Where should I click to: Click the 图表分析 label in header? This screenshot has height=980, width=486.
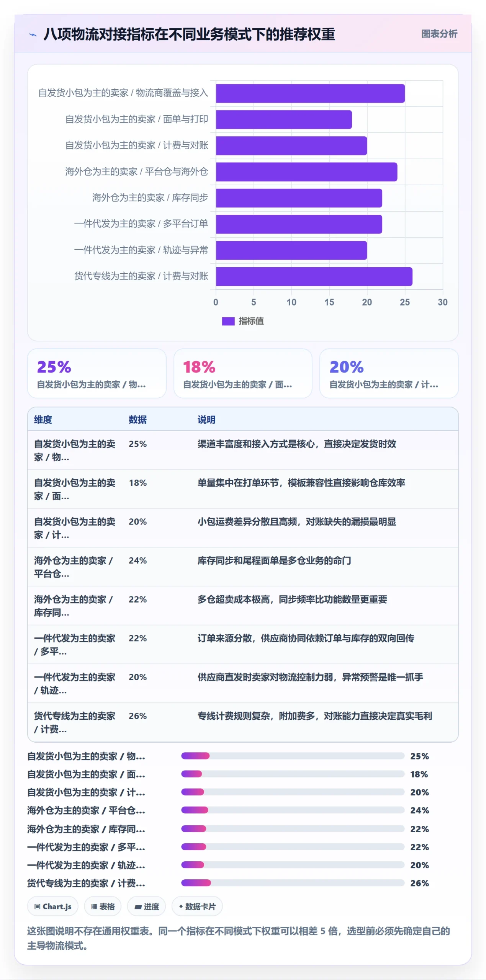point(439,34)
